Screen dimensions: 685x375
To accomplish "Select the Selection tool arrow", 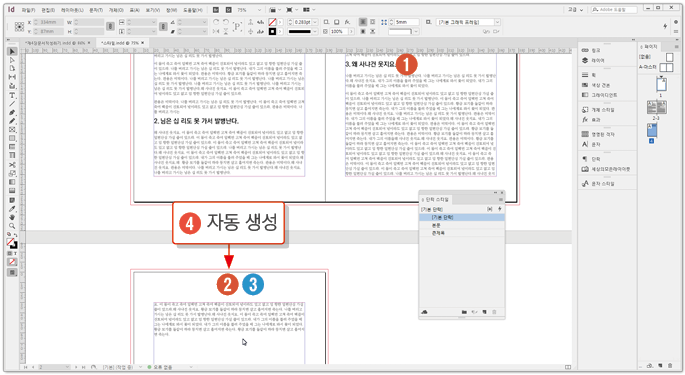I will point(12,52).
